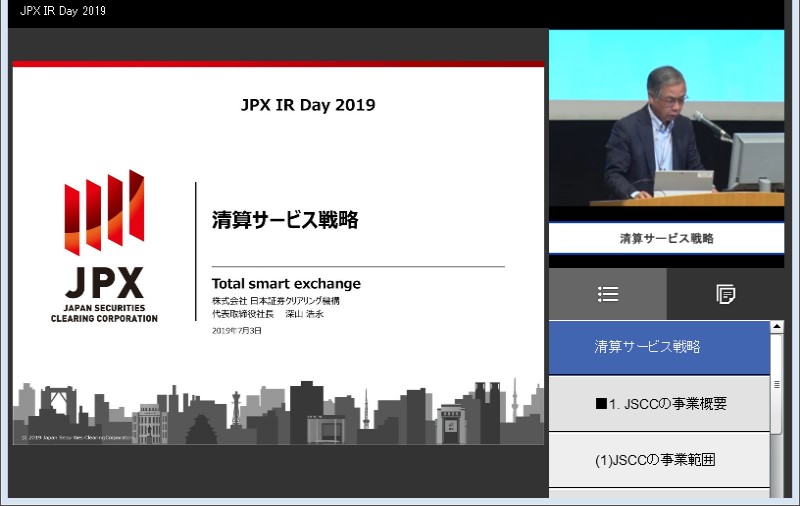The width and height of the screenshot is (800, 506).
Task: Open chapter (1)JSCCの事業範囲
Action: coord(659,460)
